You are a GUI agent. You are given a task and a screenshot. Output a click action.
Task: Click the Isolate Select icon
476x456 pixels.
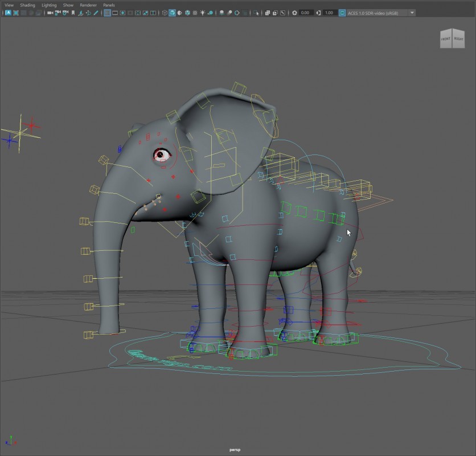[256, 13]
